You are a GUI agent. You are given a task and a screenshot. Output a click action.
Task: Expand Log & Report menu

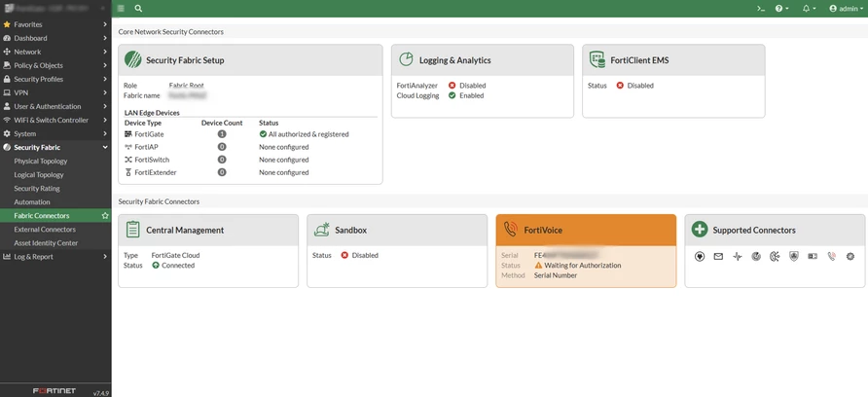55,256
